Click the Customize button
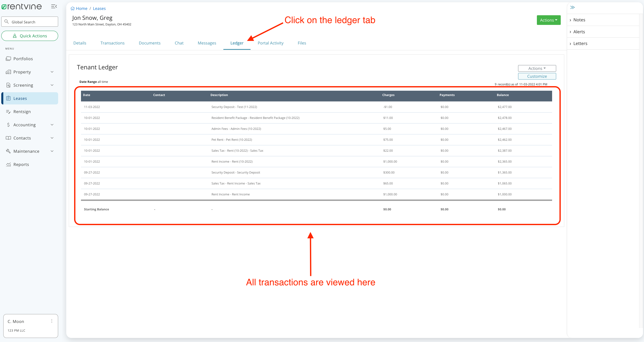The height and width of the screenshot is (342, 644). (537, 76)
